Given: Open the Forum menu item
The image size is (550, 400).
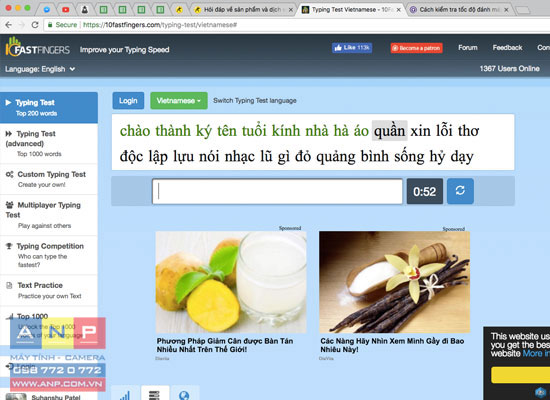Looking at the screenshot, I should [x=468, y=48].
